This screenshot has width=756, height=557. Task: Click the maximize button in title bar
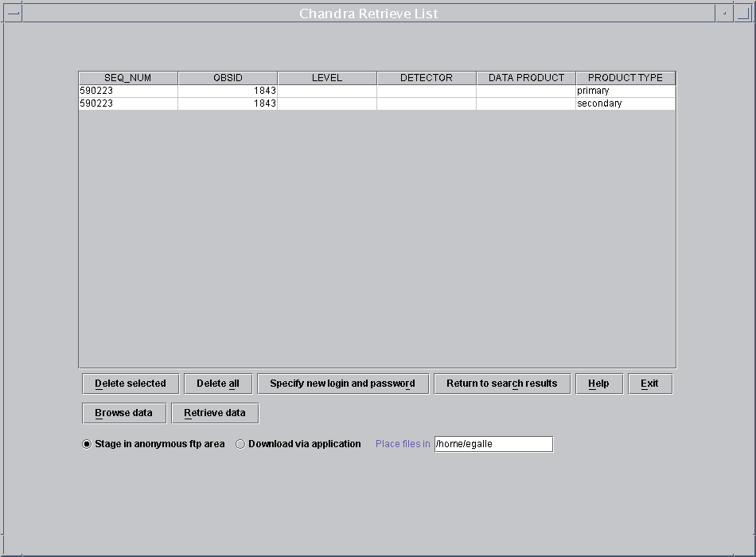743,13
